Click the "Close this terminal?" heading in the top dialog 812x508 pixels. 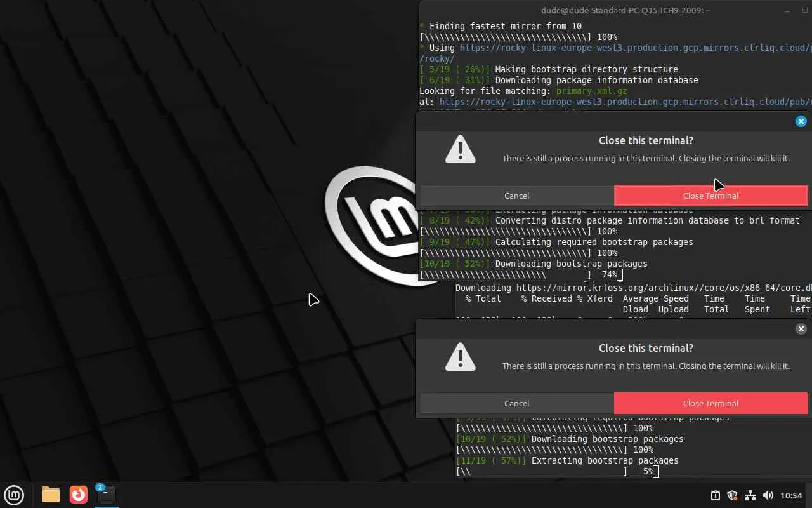(x=646, y=140)
